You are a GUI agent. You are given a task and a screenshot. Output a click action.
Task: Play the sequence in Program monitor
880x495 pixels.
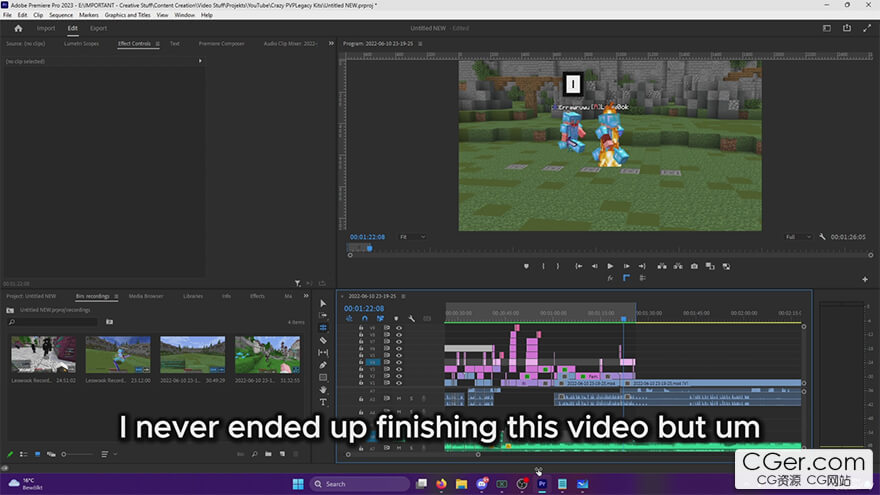610,266
